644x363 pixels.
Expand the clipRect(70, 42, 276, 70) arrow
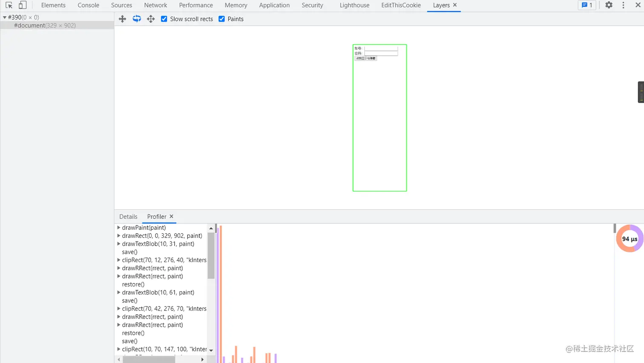(x=119, y=309)
